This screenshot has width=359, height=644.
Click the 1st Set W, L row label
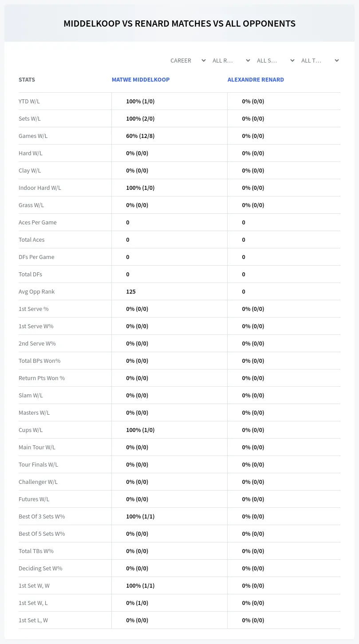pos(33,603)
